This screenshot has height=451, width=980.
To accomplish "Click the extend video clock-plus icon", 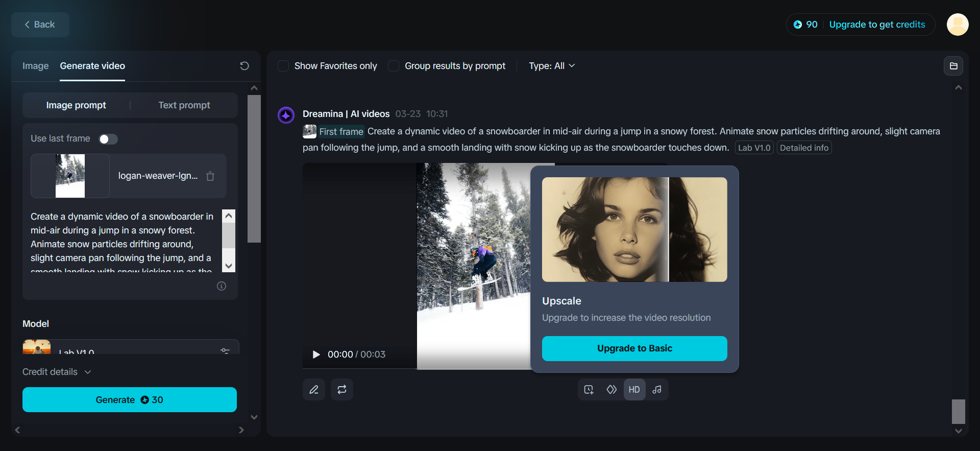I will 589,390.
